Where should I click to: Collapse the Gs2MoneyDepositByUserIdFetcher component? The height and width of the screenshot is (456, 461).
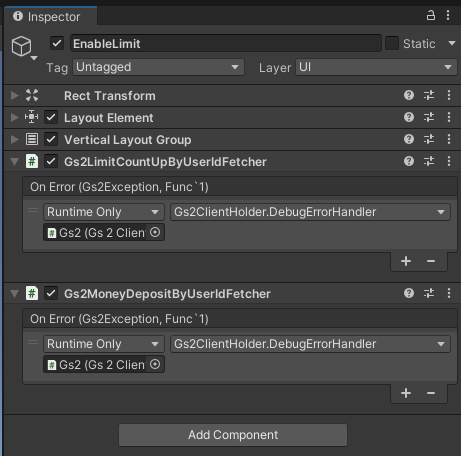(x=14, y=294)
